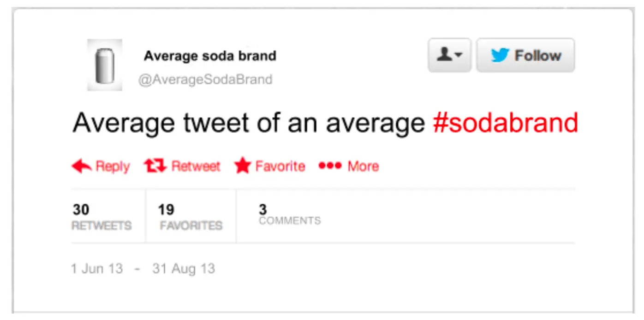Switch to the FAVORITES stats tab
This screenshot has height=320, width=644.
click(x=191, y=215)
